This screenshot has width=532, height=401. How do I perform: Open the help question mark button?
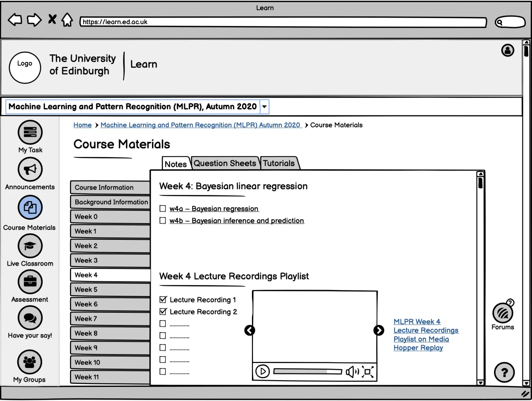click(504, 372)
